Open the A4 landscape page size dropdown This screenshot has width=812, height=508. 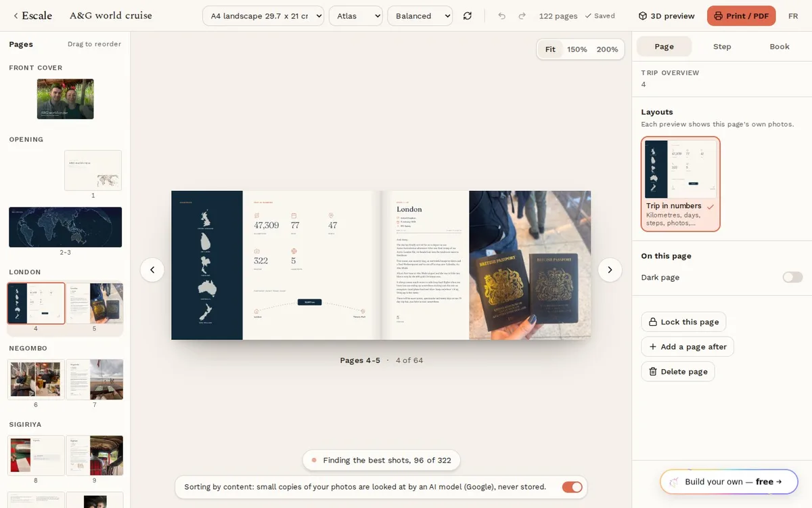[x=263, y=16]
